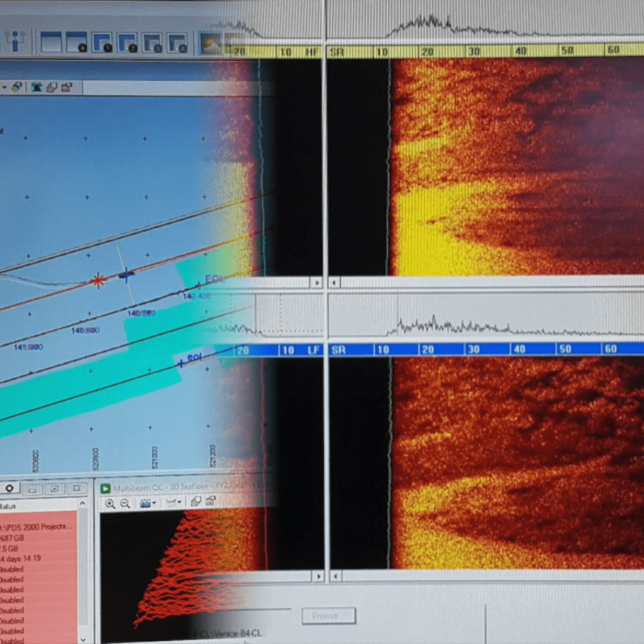
Task: Open the network tree icon in top toolbar
Action: tap(15, 42)
